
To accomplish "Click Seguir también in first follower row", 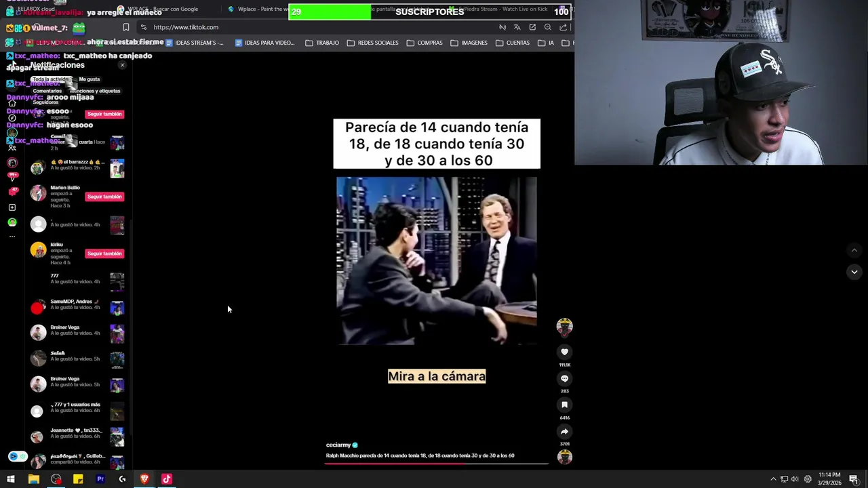I will [104, 114].
